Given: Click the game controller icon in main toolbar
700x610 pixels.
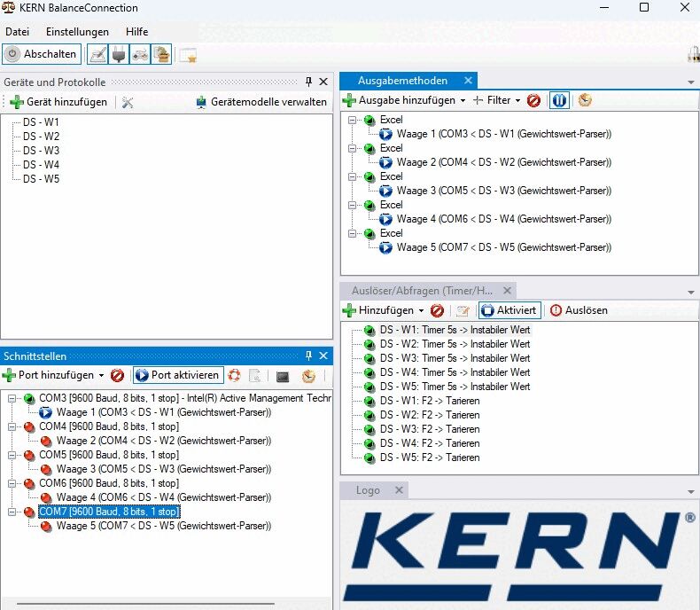Looking at the screenshot, I should click(x=140, y=54).
